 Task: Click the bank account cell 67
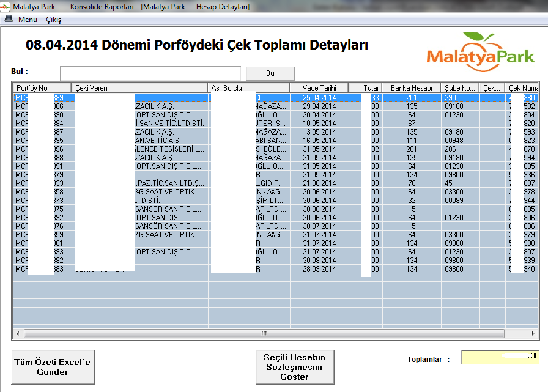click(x=412, y=124)
